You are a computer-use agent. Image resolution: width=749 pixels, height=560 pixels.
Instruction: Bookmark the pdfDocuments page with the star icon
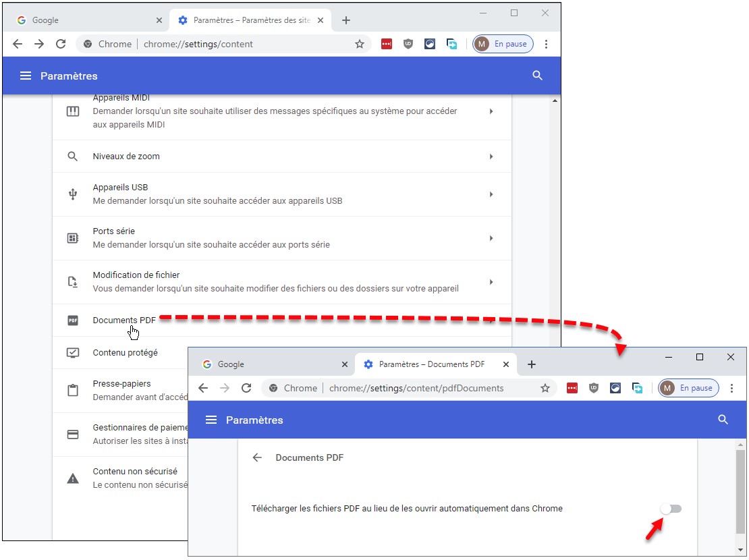[x=545, y=388]
